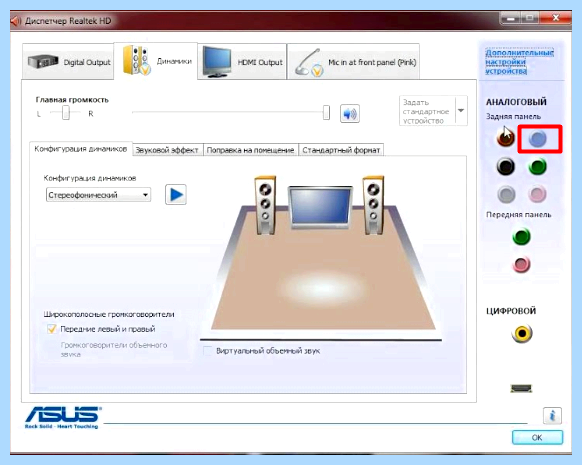Open the information button
The width and height of the screenshot is (582, 465).
(x=552, y=416)
